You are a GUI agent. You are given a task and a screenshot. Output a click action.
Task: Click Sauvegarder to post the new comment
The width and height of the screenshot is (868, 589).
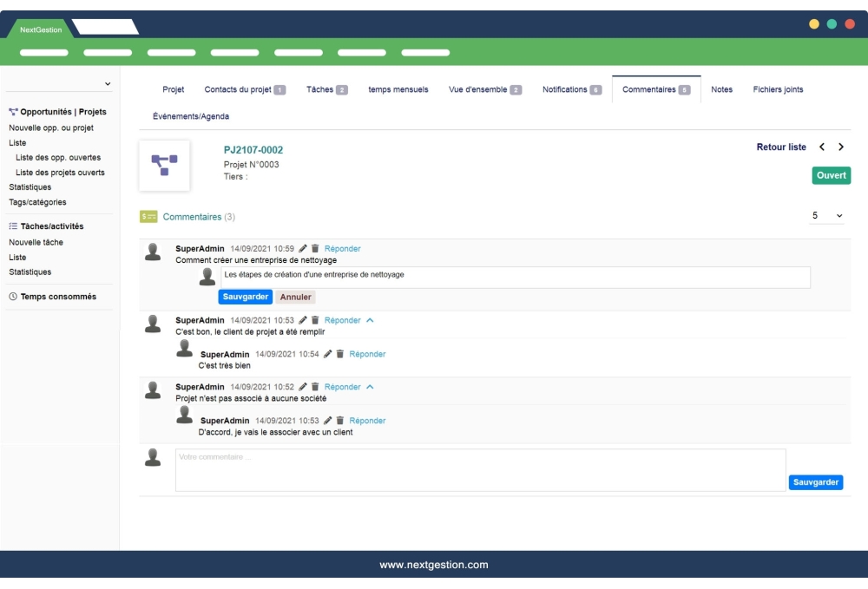(x=816, y=482)
